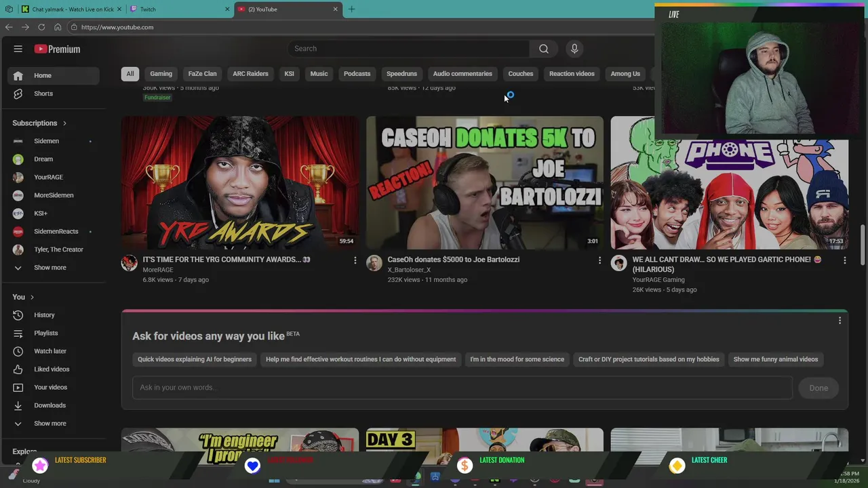Click the search magnifier button
The image size is (868, 488).
click(544, 49)
